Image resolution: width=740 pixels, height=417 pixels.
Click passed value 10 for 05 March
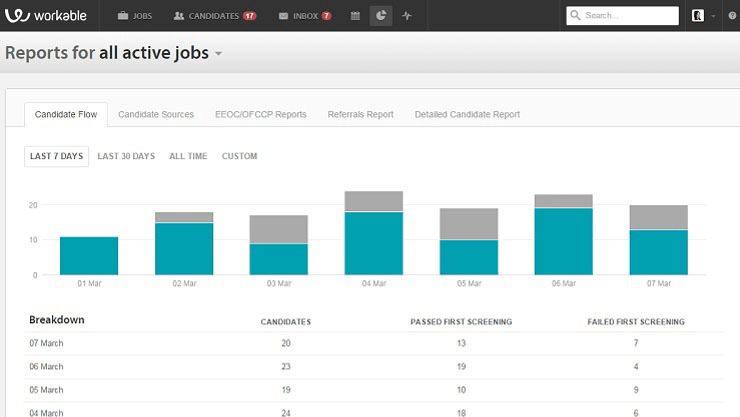point(461,390)
